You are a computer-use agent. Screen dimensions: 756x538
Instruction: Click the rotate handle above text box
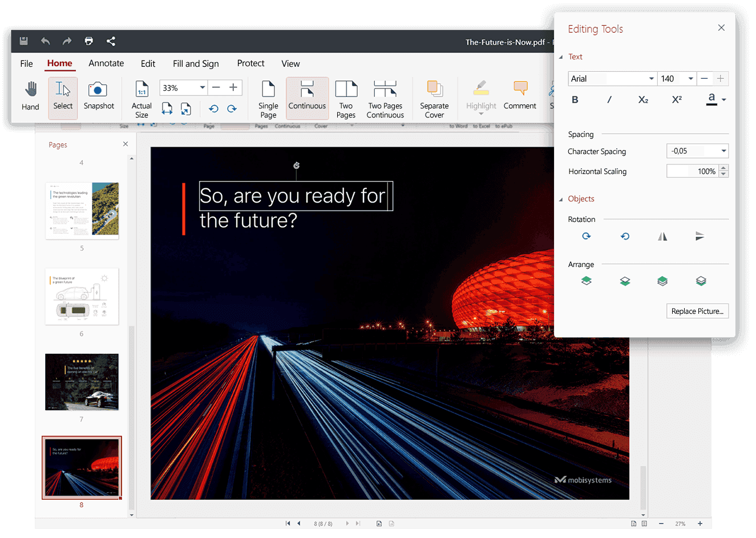coord(296,165)
